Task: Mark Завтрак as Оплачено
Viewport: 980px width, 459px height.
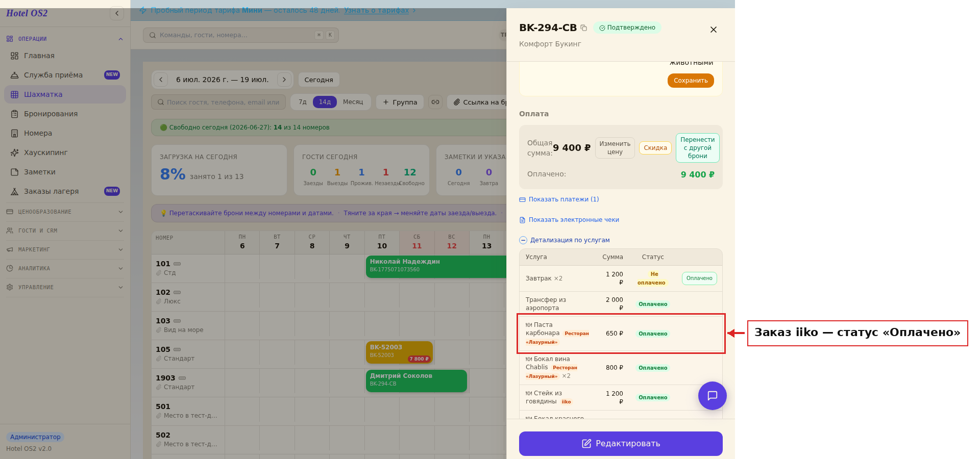Action: pos(699,278)
